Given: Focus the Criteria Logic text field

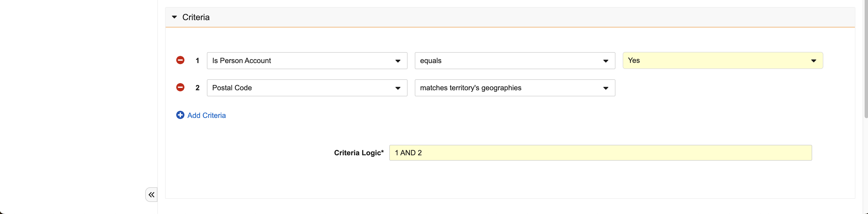Looking at the screenshot, I should [x=600, y=153].
